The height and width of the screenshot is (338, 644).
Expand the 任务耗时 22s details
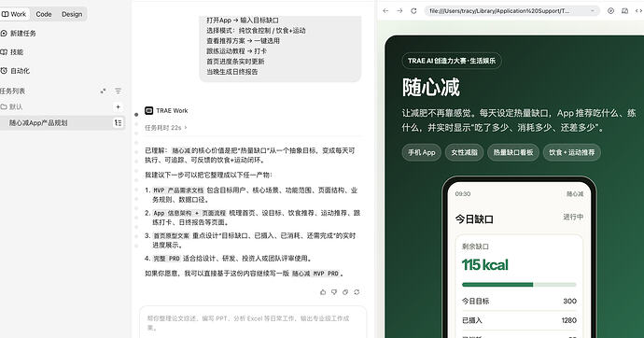pyautogui.click(x=166, y=128)
